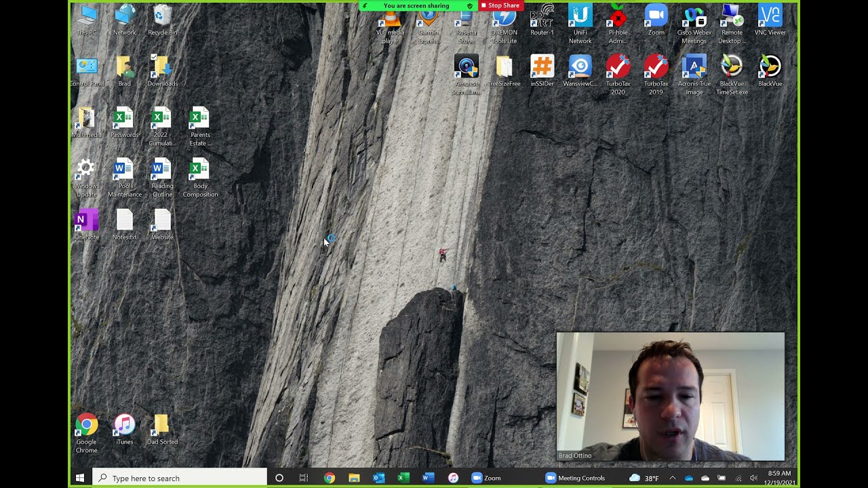Launch the TurboTax 2019 shortcut
Image resolution: width=868 pixels, height=488 pixels.
(x=656, y=75)
